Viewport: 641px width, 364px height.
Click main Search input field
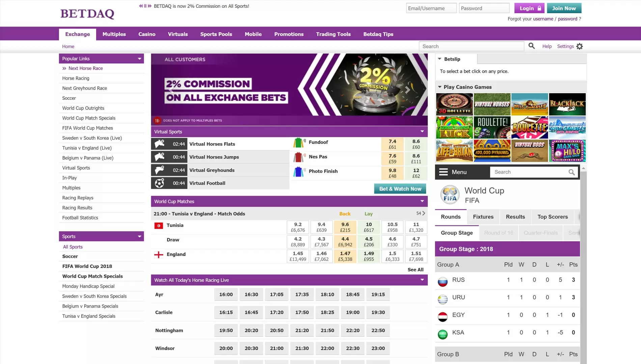point(471,46)
